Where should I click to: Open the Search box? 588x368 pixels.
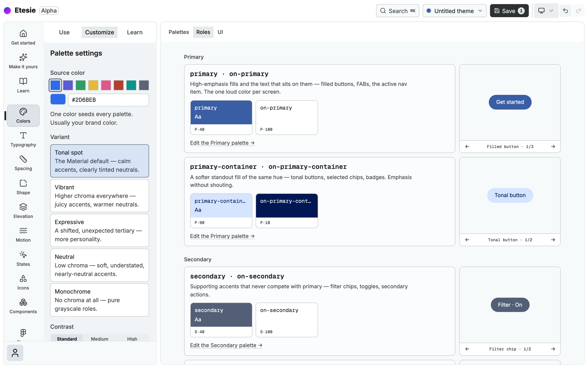pos(398,11)
